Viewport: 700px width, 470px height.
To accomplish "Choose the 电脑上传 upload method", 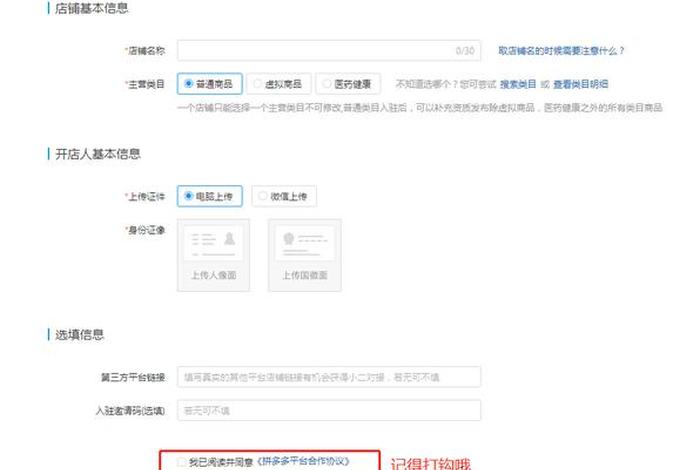I will point(209,196).
